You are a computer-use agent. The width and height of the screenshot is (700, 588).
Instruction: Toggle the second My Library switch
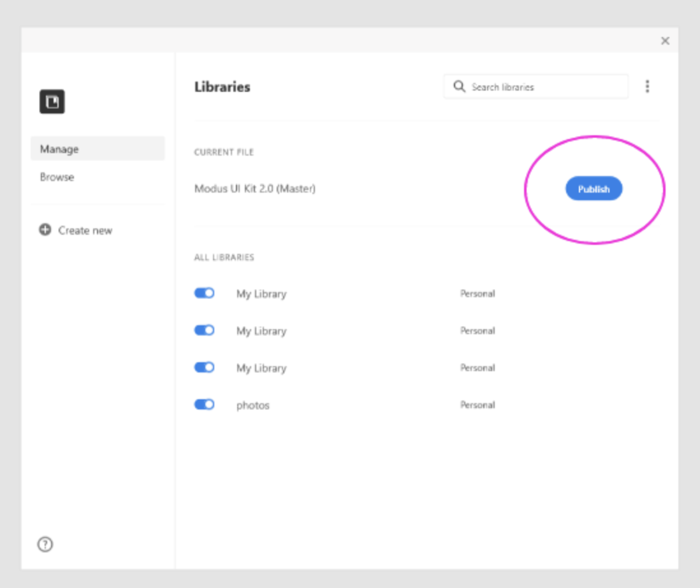[x=203, y=330]
